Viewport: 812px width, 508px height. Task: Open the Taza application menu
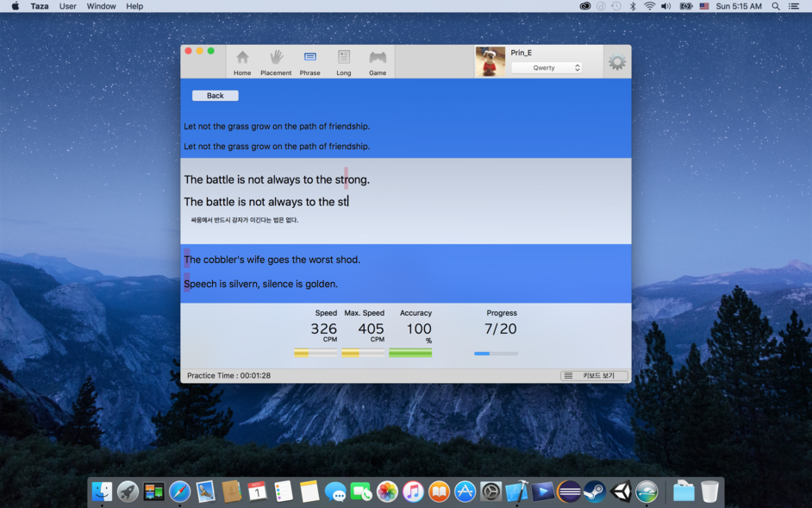tap(40, 6)
